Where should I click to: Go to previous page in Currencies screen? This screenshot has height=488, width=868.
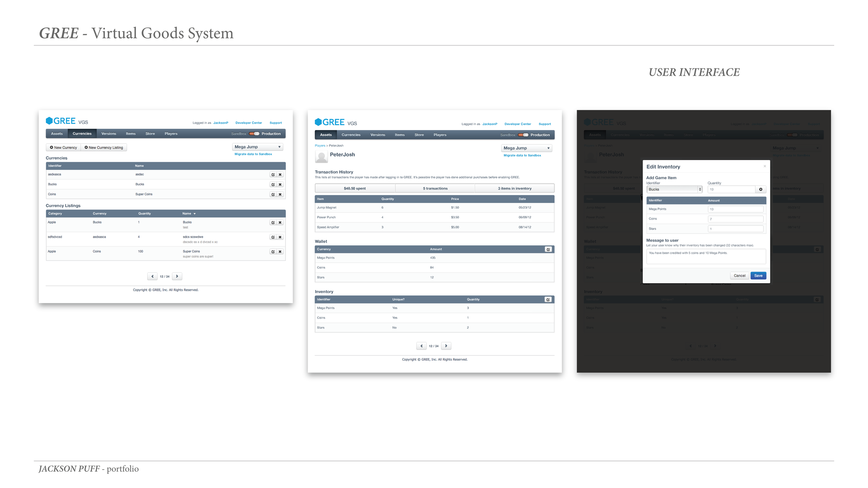point(152,276)
